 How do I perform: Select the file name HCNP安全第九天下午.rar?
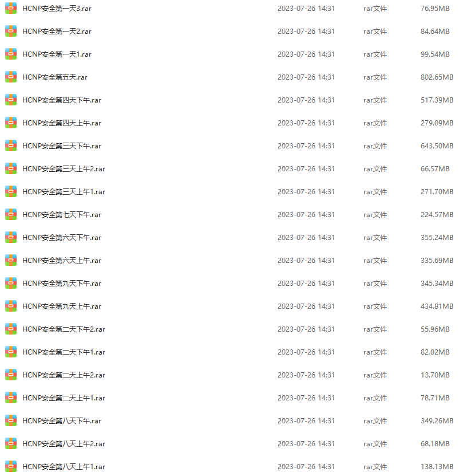point(62,284)
